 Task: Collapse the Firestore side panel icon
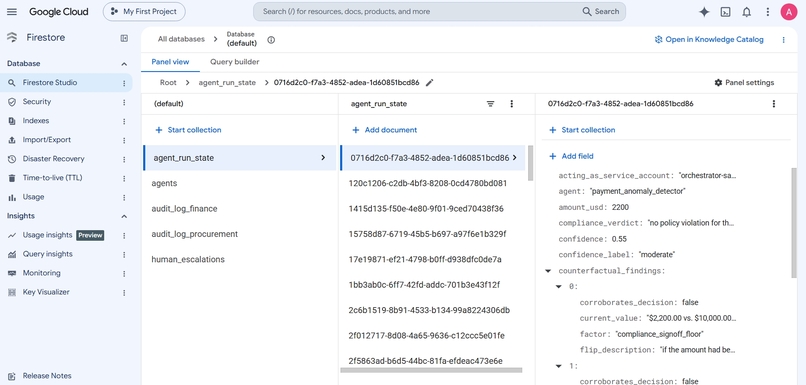tap(124, 38)
